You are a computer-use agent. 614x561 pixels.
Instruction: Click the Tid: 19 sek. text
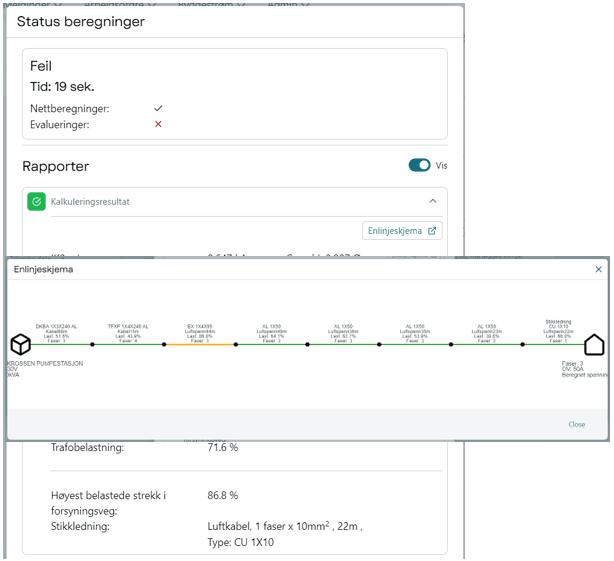click(62, 87)
